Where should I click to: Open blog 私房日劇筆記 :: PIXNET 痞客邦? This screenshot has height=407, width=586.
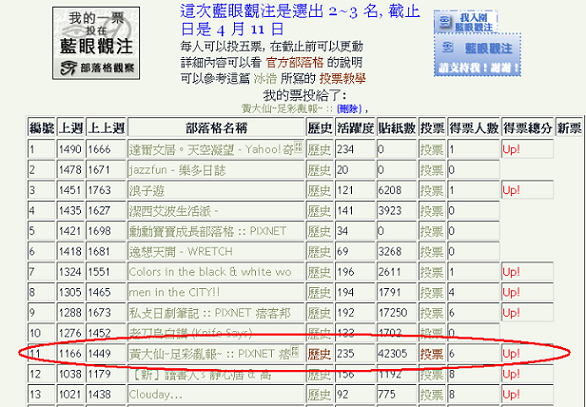(210, 313)
